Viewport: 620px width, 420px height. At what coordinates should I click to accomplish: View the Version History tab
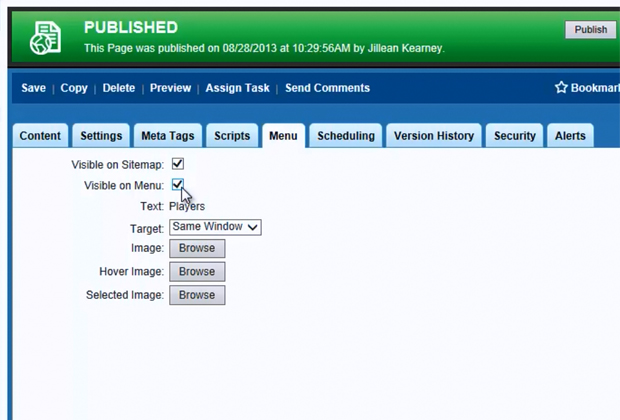(434, 136)
